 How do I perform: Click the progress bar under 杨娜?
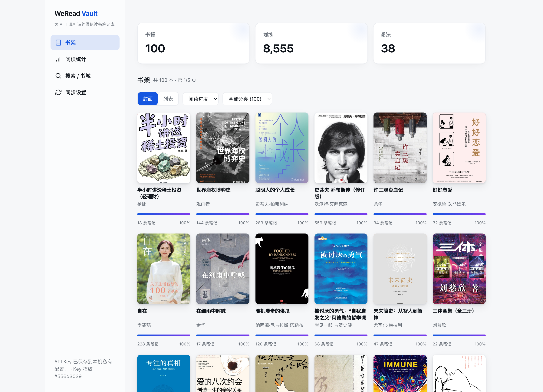164,214
